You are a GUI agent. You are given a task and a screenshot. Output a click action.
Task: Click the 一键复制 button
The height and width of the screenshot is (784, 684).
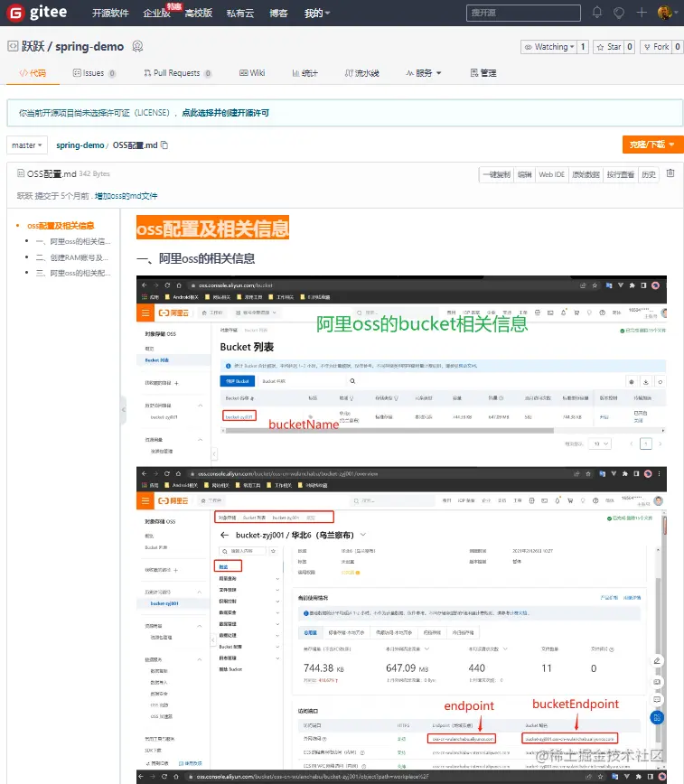tap(496, 174)
